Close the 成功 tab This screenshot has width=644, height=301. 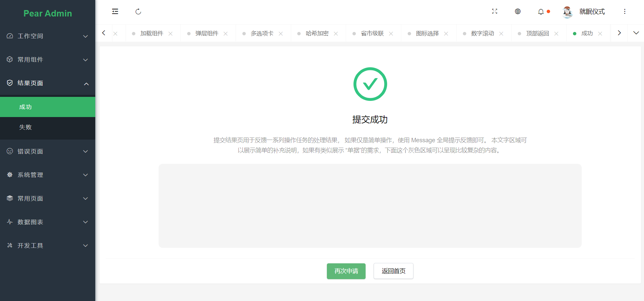point(600,34)
